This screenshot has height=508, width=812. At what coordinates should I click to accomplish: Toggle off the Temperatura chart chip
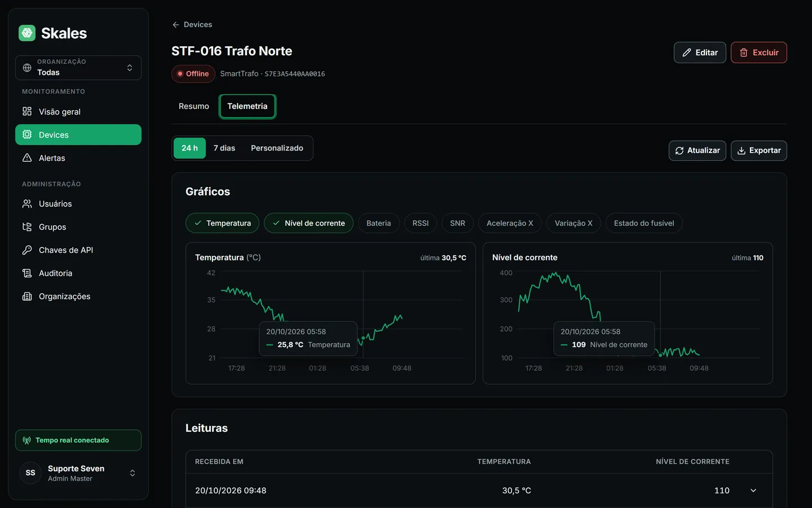[x=222, y=223]
